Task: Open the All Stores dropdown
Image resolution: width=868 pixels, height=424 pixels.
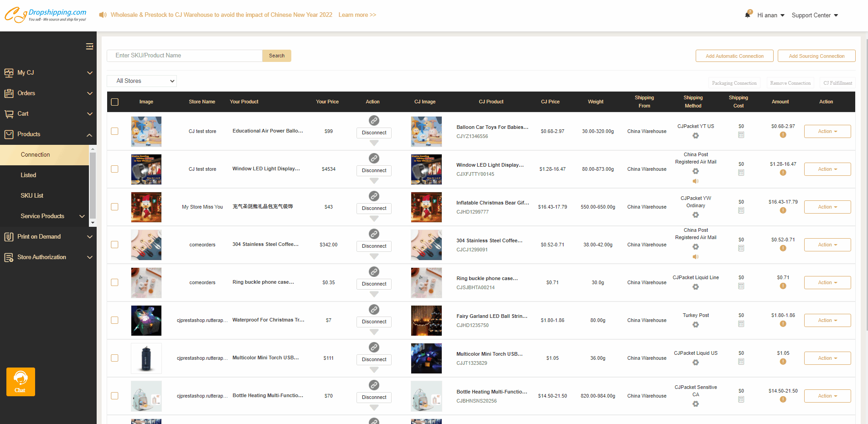Action: pyautogui.click(x=142, y=81)
